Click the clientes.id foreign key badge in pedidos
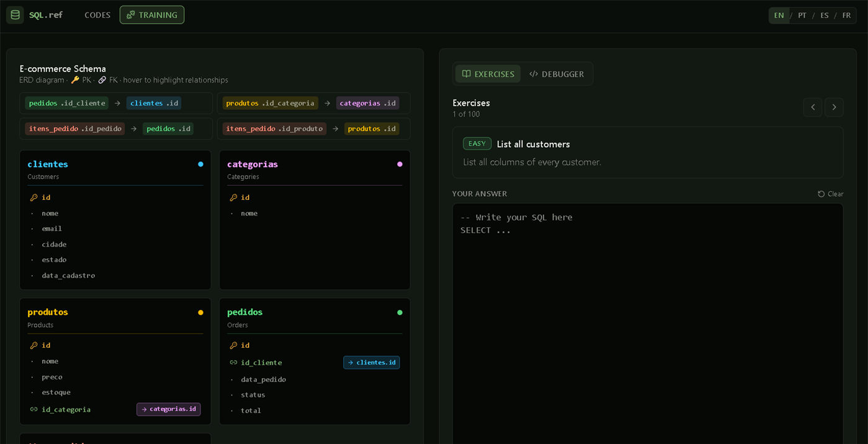This screenshot has width=868, height=444. pos(372,363)
